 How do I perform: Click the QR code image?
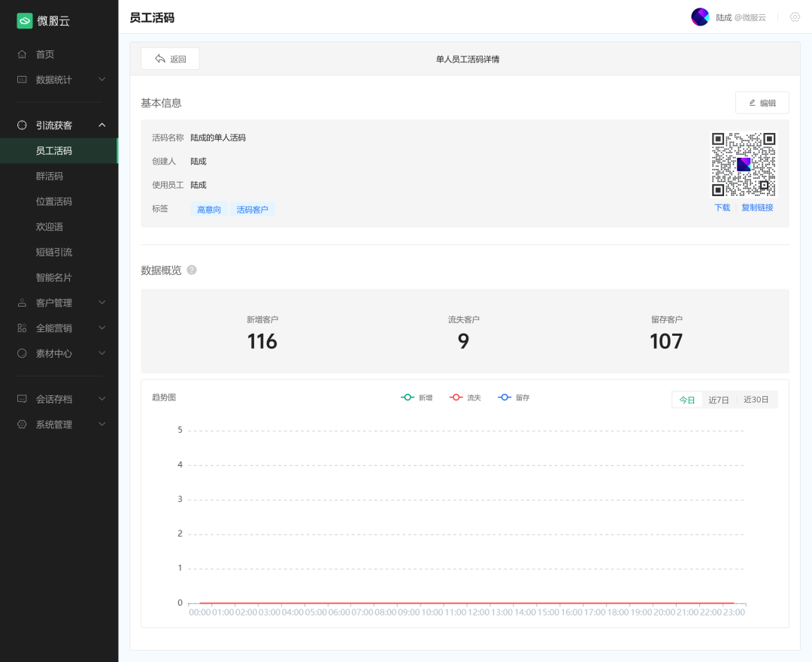(744, 164)
